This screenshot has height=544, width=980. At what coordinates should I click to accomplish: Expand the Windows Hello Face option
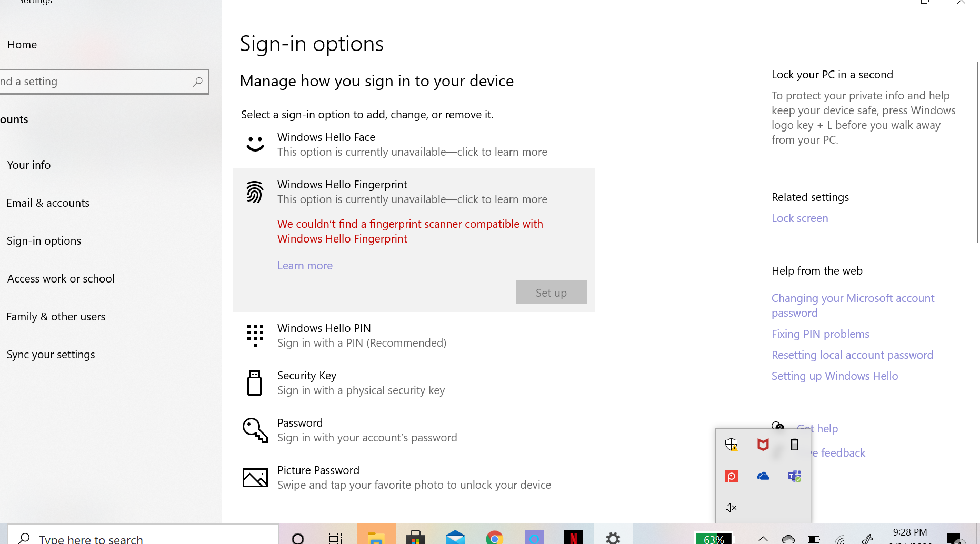(x=414, y=145)
